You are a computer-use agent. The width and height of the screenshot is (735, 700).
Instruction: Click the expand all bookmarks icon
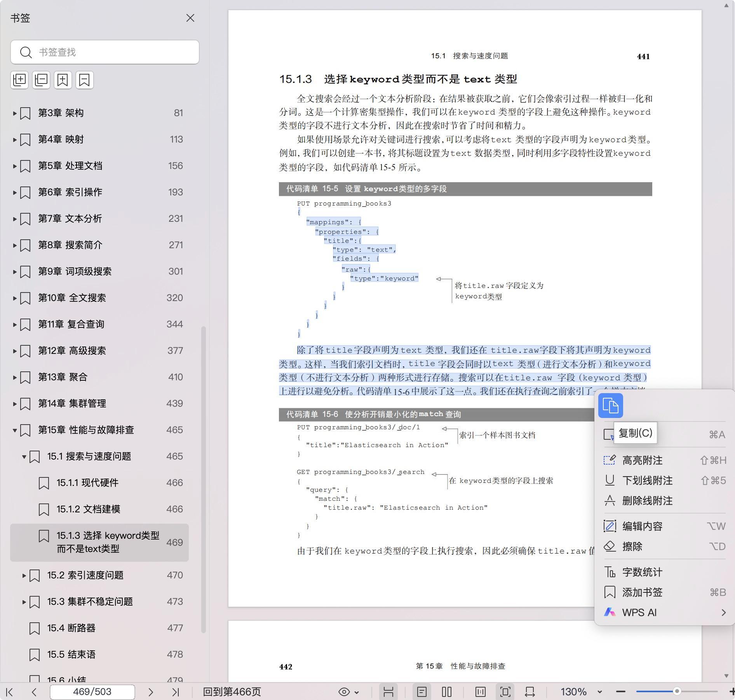click(x=19, y=80)
